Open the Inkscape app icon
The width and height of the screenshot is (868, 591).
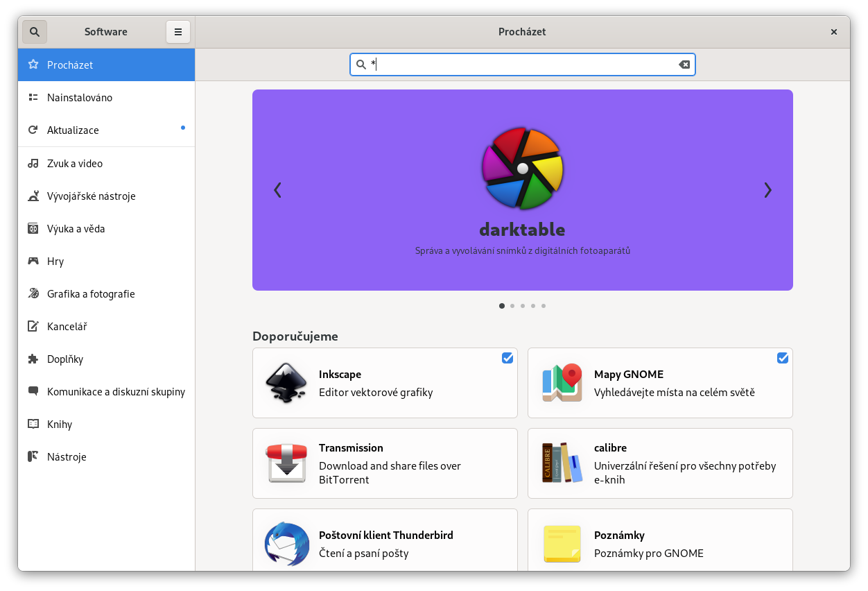(x=286, y=383)
